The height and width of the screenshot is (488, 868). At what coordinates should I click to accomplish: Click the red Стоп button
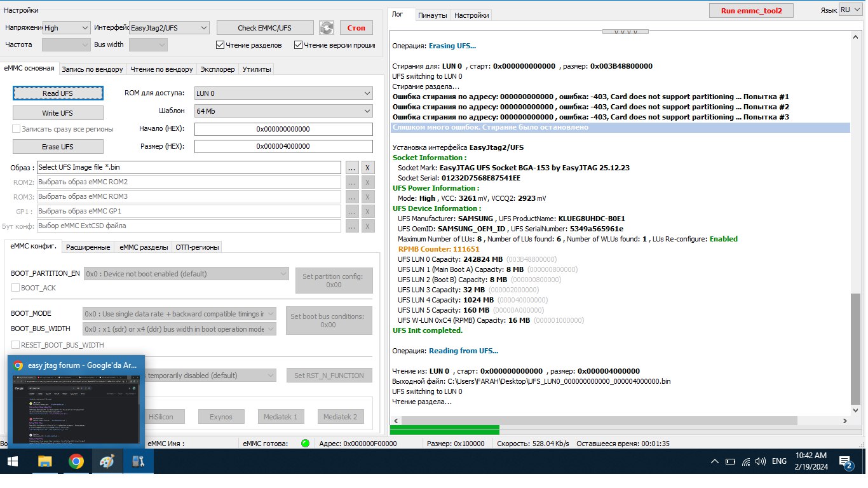click(356, 28)
